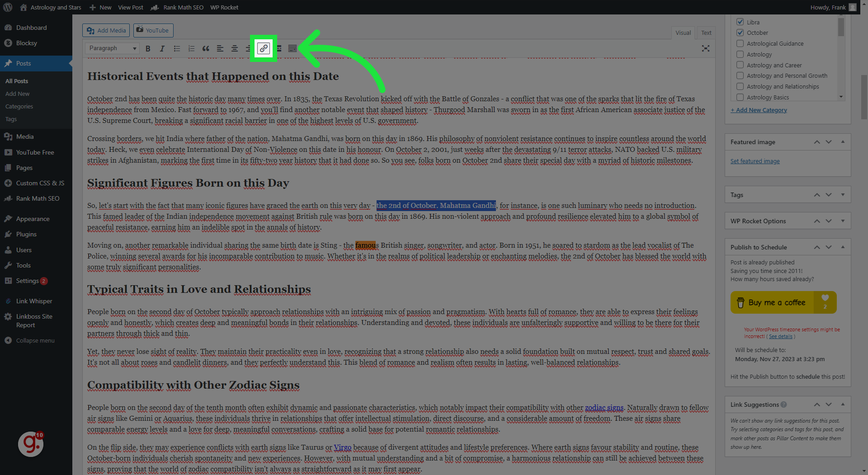Enter distraction-free fullscreen writing mode
Screen dimensions: 868x475
pos(705,48)
